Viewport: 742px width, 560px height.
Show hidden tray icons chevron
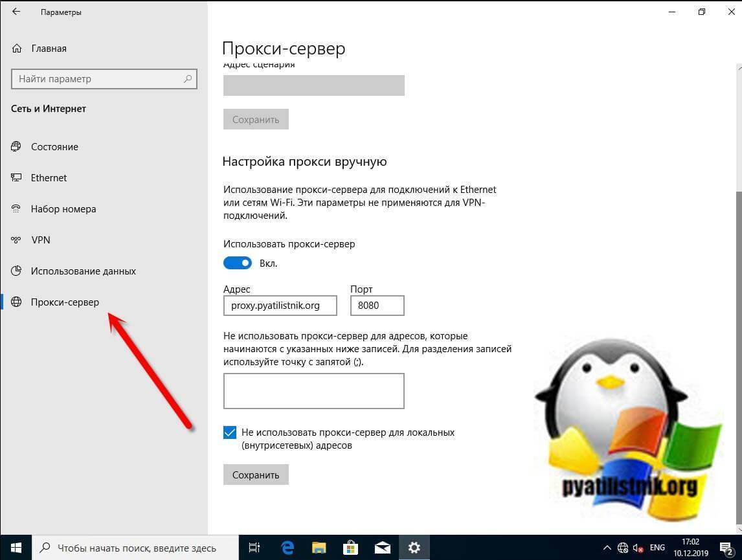pyautogui.click(x=607, y=548)
